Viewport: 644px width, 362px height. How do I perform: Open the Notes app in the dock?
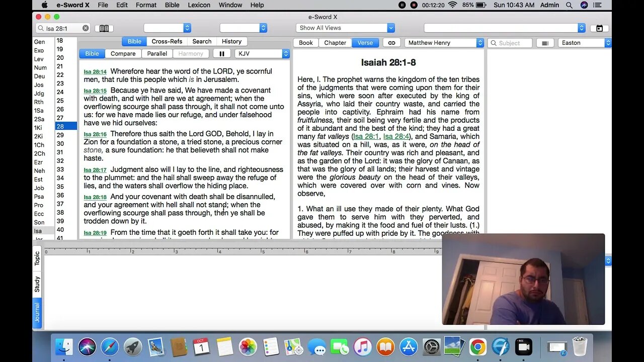click(225, 347)
